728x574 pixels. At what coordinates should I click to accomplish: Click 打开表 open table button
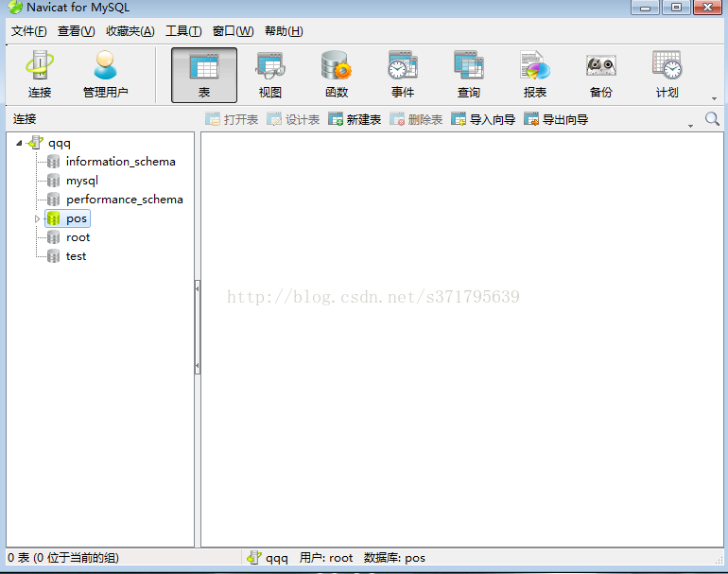pos(232,119)
